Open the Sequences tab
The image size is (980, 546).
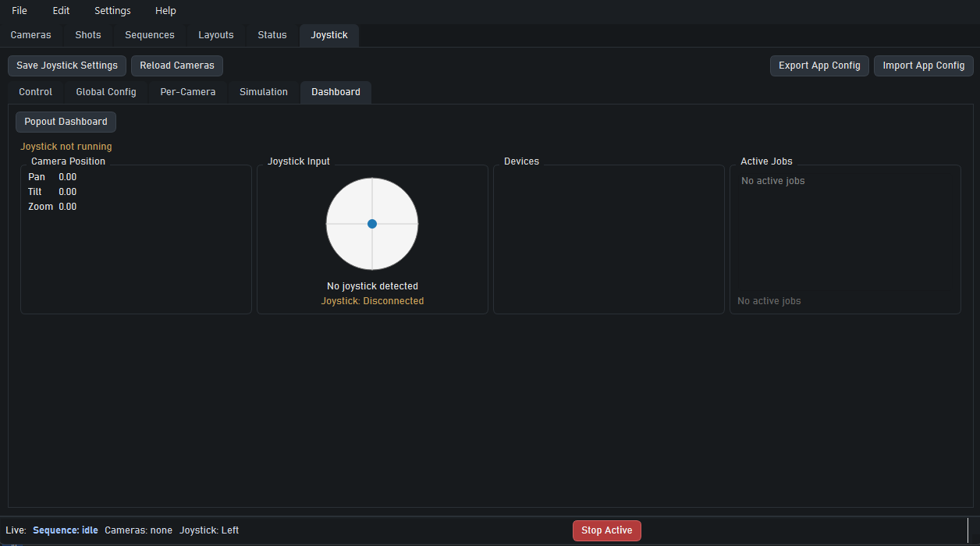pos(149,35)
